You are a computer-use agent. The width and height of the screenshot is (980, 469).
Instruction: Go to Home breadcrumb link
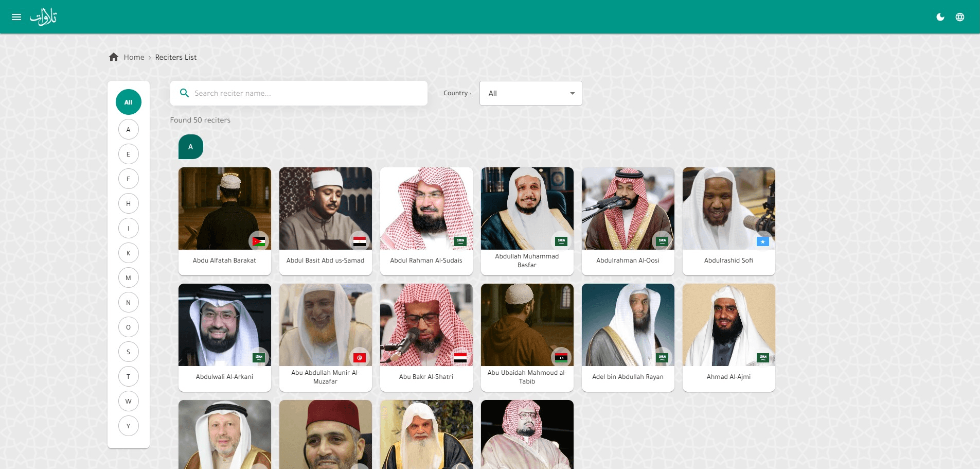click(x=134, y=57)
